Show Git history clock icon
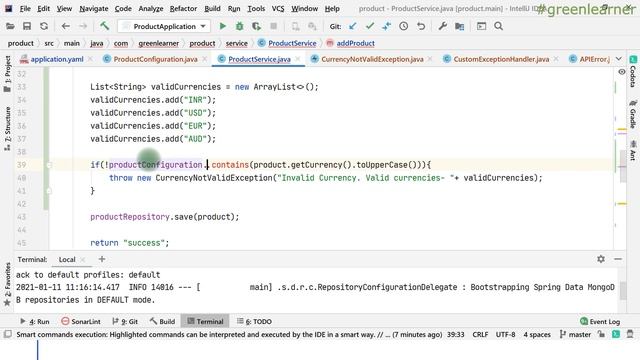640x360 pixels. tap(404, 26)
